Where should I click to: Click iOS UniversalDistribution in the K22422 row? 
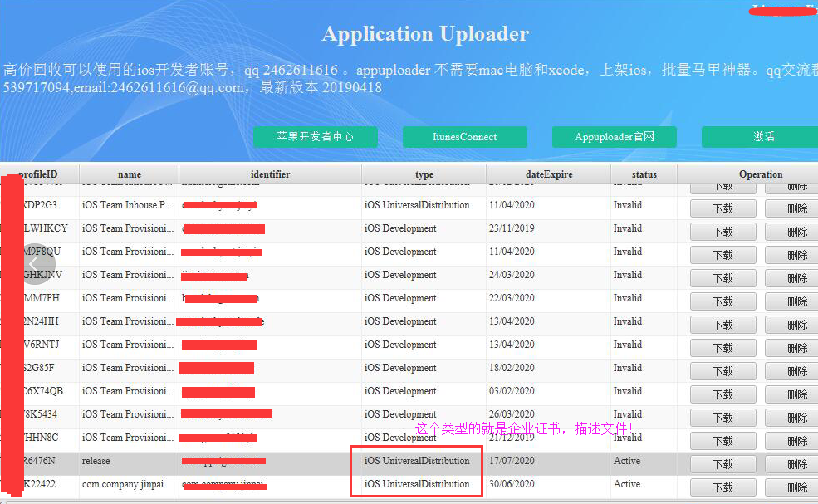point(417,483)
